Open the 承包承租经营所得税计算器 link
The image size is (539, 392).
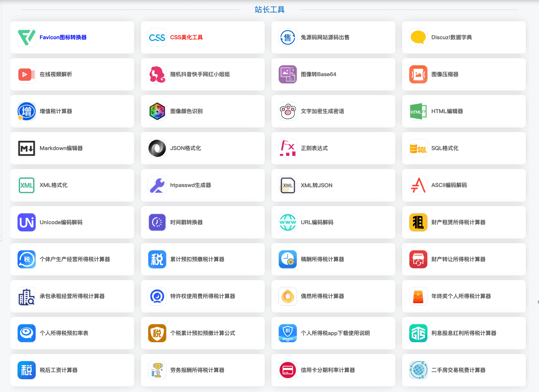pos(72,296)
